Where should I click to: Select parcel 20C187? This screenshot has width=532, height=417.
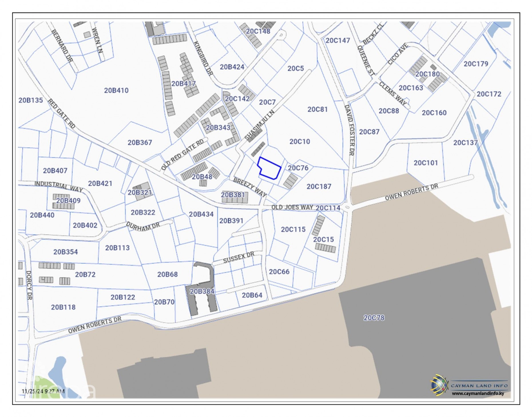pyautogui.click(x=319, y=186)
